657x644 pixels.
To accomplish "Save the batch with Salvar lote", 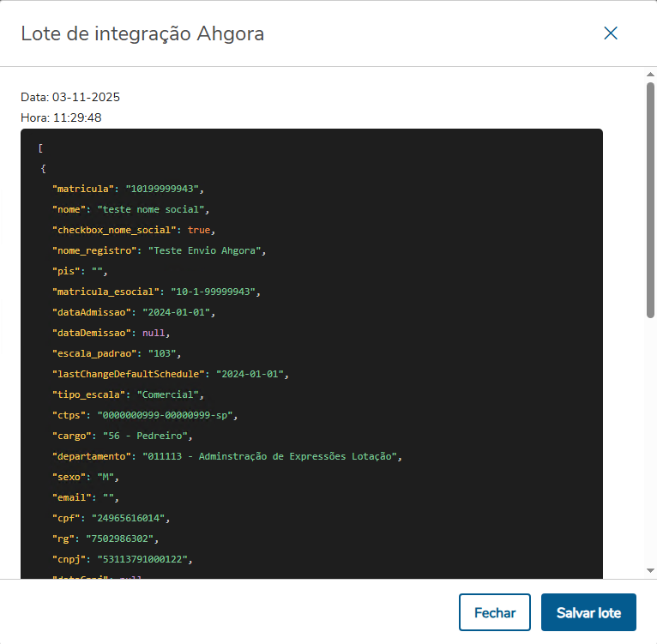I will tap(588, 612).
